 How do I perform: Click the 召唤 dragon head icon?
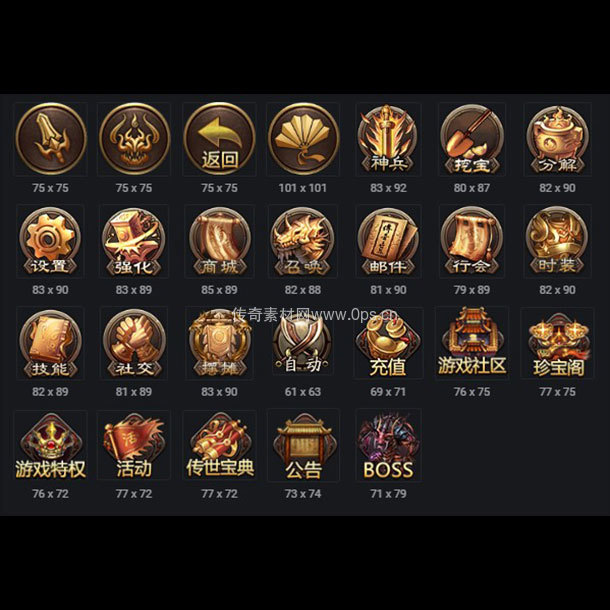click(303, 241)
